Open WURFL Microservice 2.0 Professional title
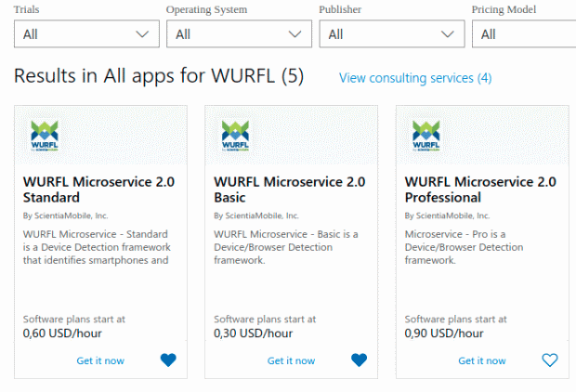Viewport: 576px width, 392px height. [480, 189]
